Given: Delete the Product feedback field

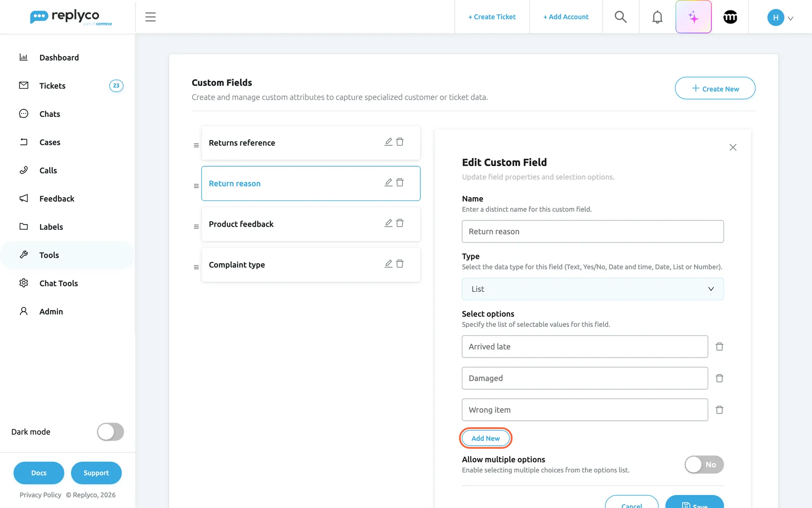Looking at the screenshot, I should 400,223.
